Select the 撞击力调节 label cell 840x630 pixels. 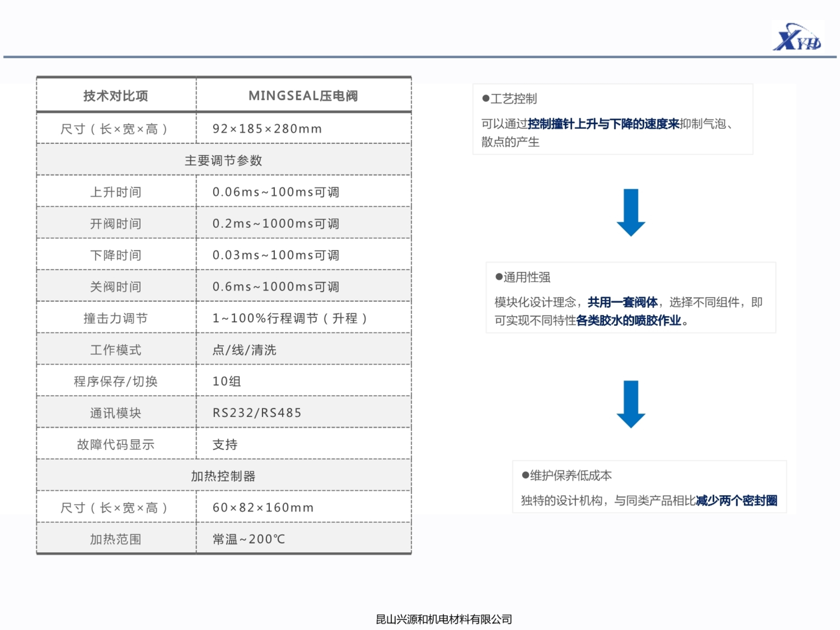point(115,318)
